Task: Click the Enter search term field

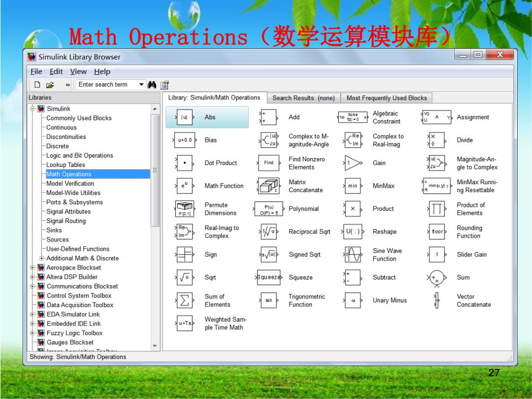Action: 107,85
